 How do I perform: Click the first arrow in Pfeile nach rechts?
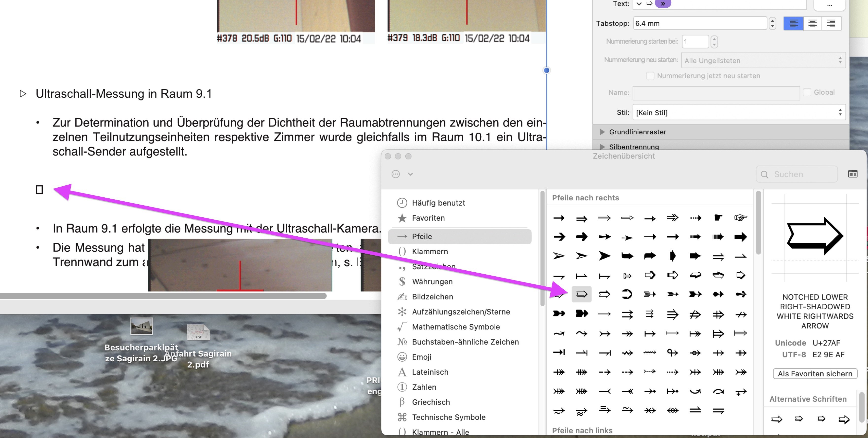[x=559, y=218]
